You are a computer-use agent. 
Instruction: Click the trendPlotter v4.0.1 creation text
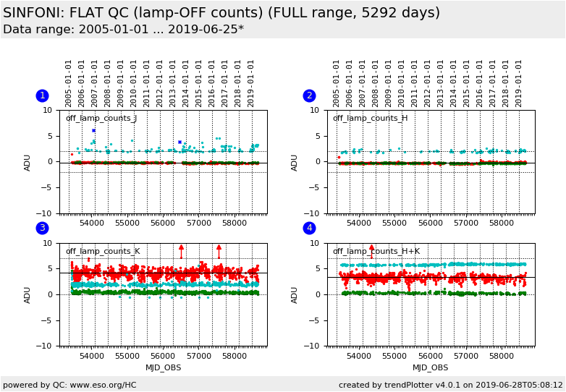pos(450,385)
